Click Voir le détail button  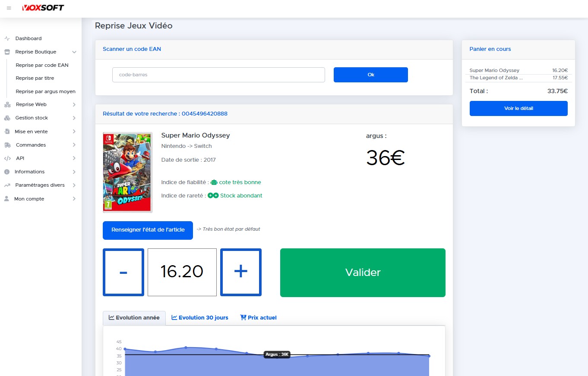[518, 108]
